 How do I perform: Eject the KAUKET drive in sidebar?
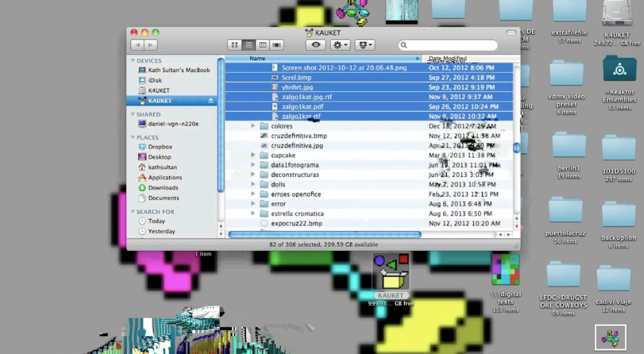click(211, 101)
